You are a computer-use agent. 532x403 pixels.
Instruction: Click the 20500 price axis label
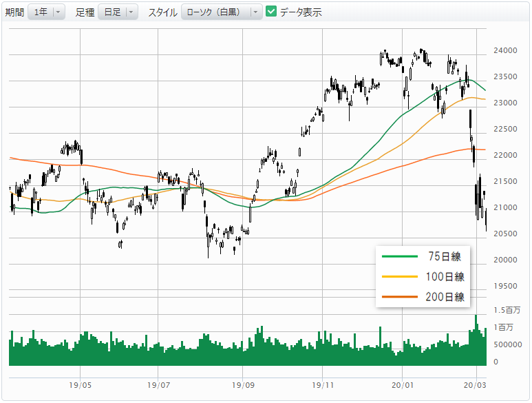pyautogui.click(x=505, y=234)
